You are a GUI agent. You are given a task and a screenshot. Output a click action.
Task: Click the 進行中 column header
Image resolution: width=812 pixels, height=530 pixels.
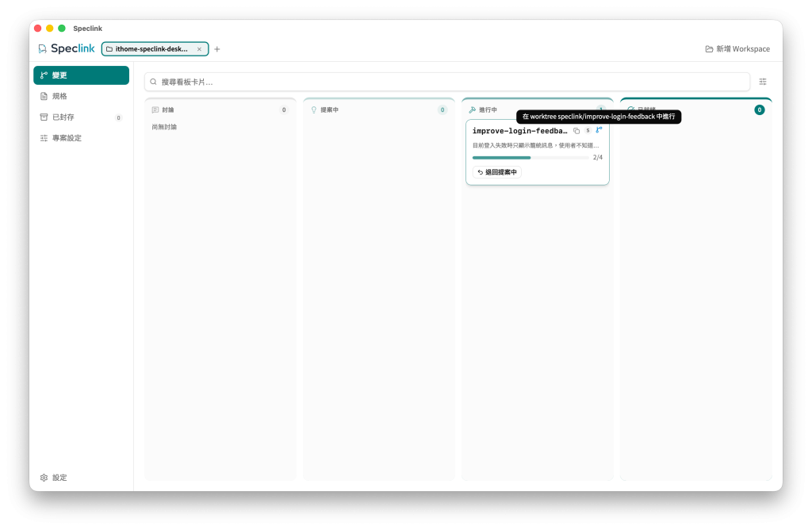(488, 109)
